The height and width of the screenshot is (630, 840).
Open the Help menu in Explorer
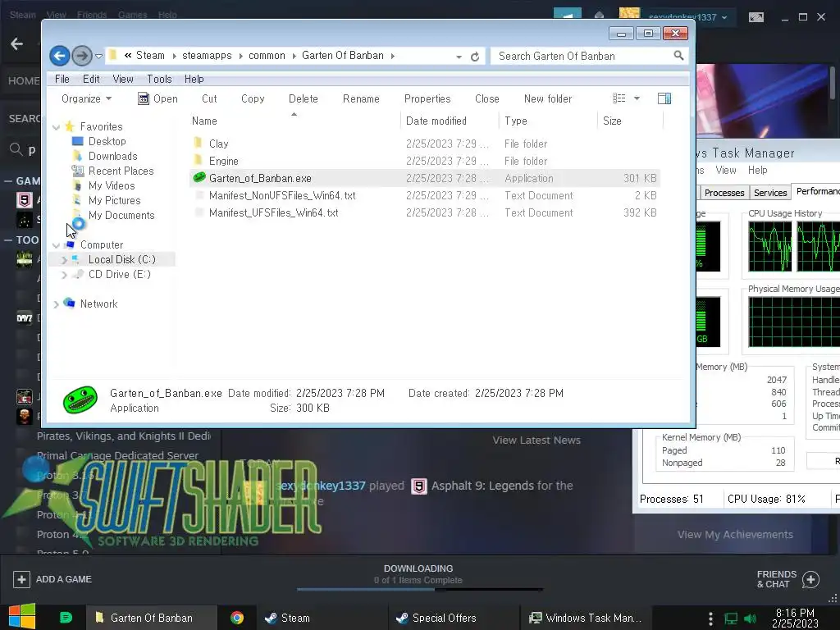pos(194,79)
